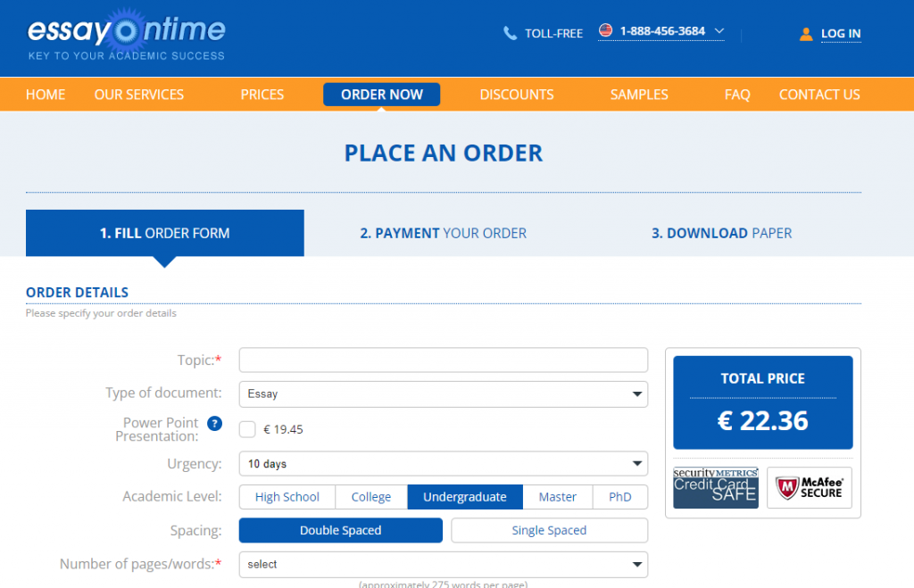Click the orange user profile icon
This screenshot has width=914, height=588.
click(806, 35)
